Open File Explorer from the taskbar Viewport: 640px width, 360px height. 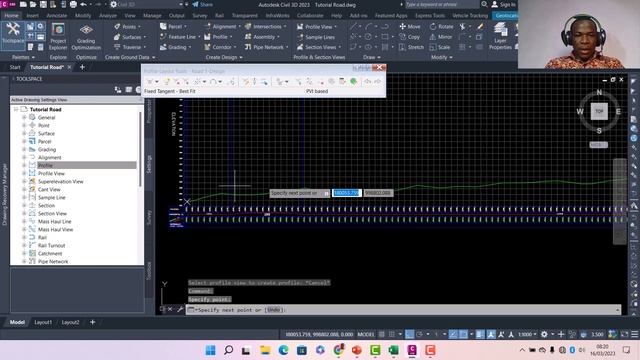click(265, 350)
